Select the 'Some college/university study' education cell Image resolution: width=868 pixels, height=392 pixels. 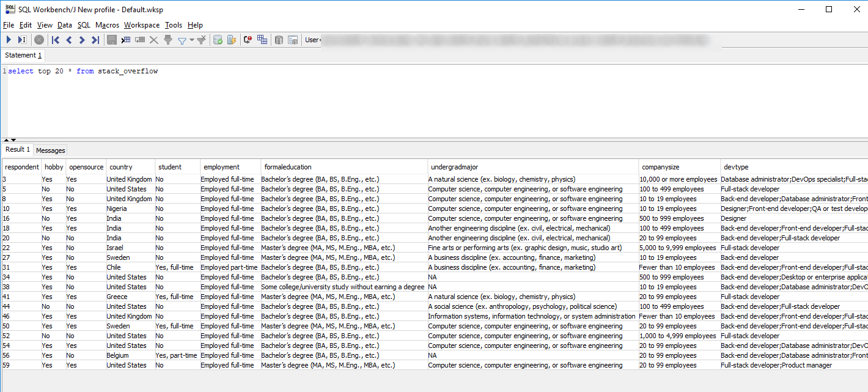pyautogui.click(x=344, y=287)
